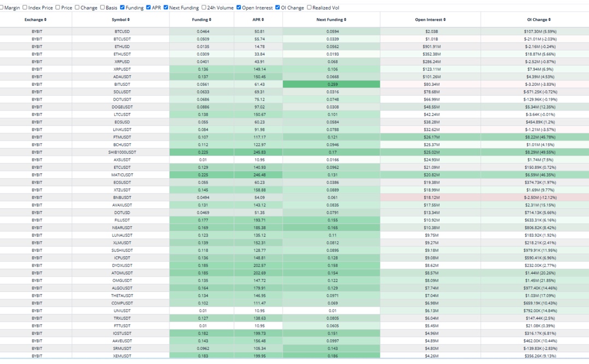Click the sort arrows next to Exchange header

(x=45, y=20)
